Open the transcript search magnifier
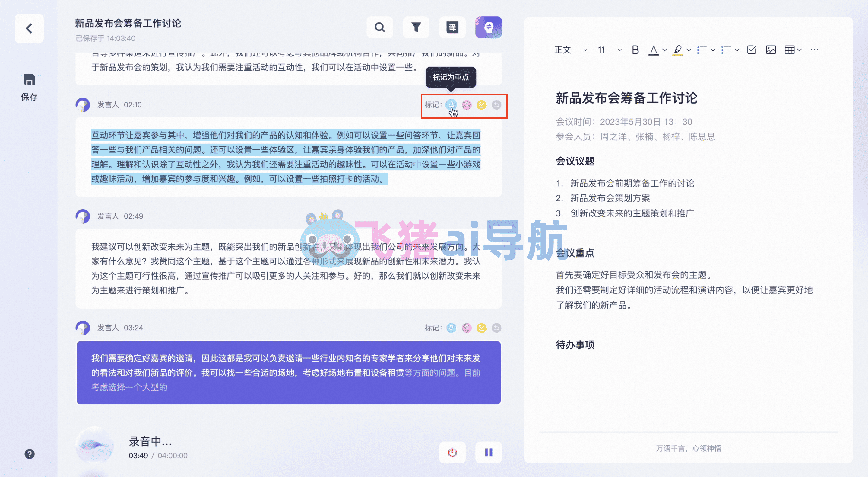 click(380, 27)
